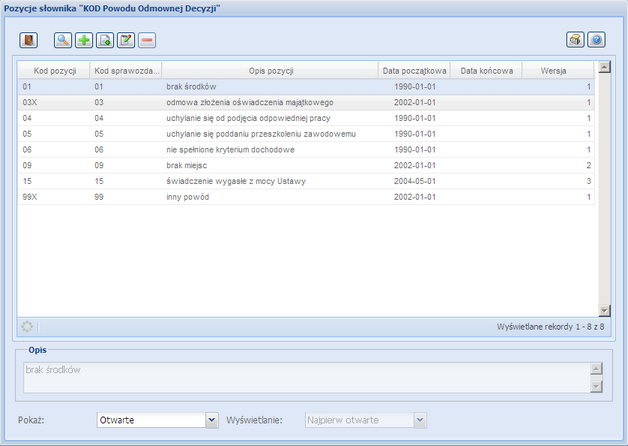Sort by Data początkowa column header

pos(414,71)
